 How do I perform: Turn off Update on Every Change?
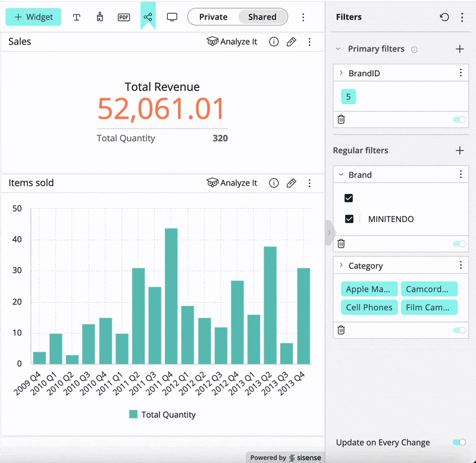point(459,442)
